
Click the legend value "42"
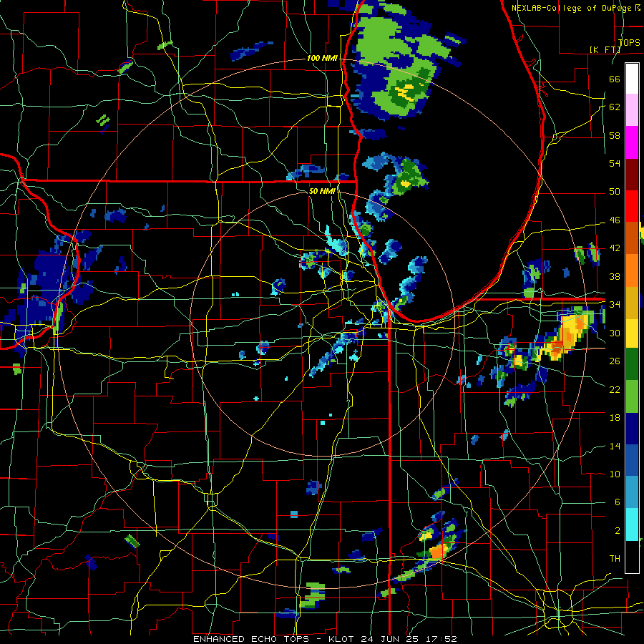[615, 248]
